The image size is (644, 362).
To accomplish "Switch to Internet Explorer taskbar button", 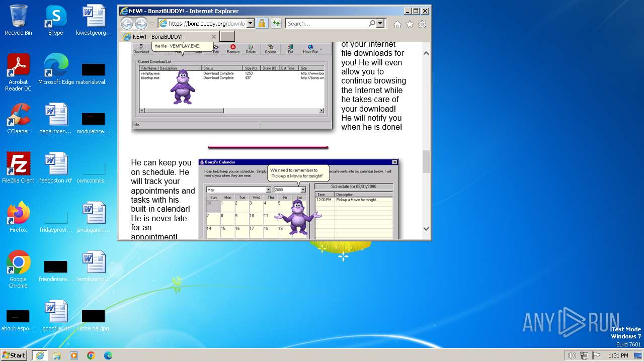I will click(x=40, y=355).
